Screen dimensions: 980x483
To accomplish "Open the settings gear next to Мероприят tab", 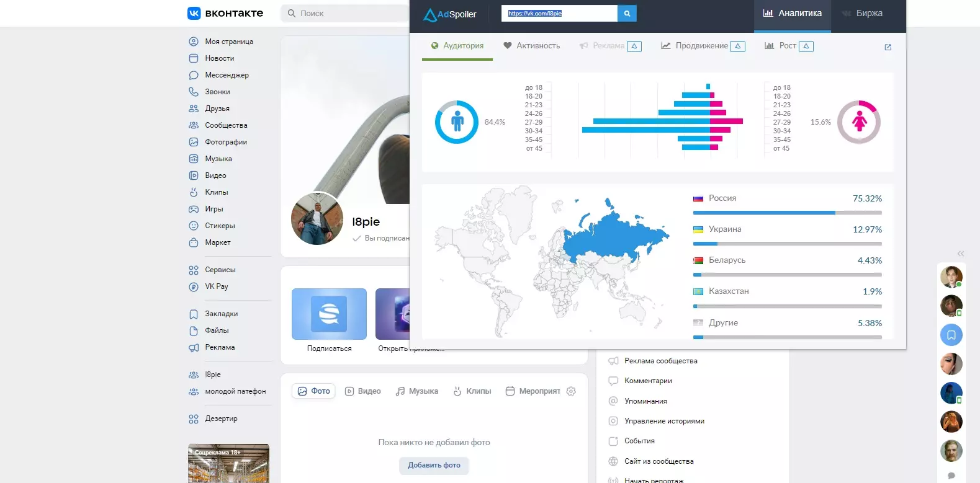I will [x=571, y=391].
